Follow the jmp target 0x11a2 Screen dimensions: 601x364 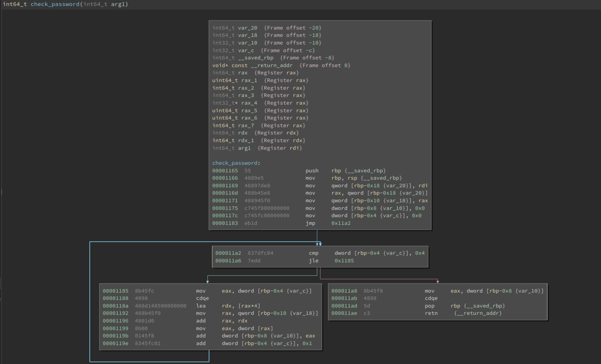tap(341, 223)
